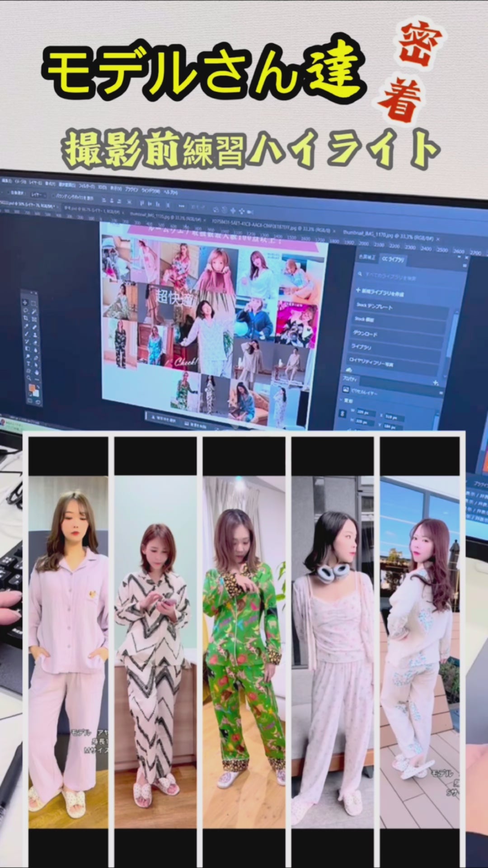Open the Layer menu in the menu bar
Screen dimensions: 488x868
pos(36,182)
